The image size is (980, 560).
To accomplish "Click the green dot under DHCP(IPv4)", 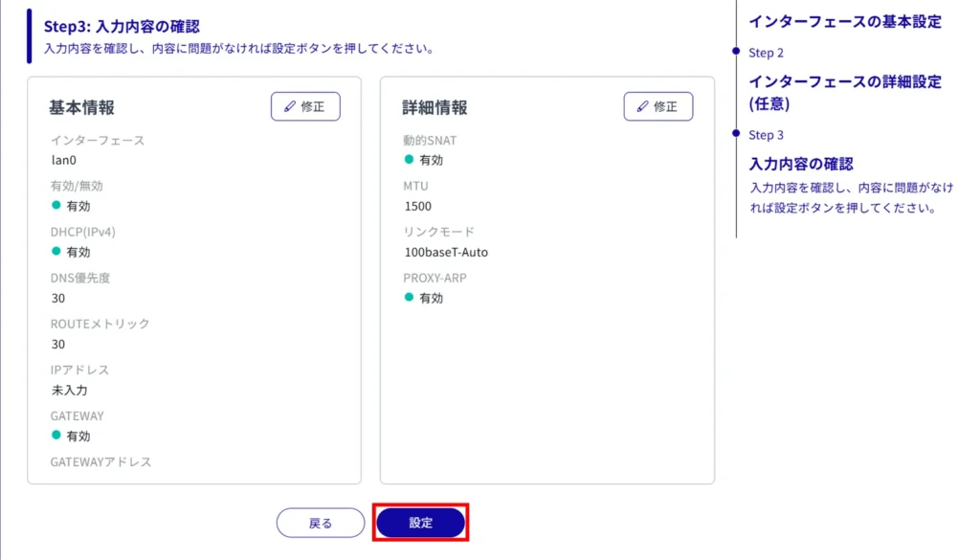I will (56, 252).
